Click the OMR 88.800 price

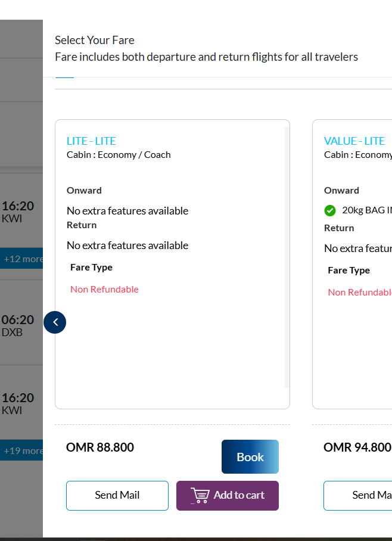100,447
